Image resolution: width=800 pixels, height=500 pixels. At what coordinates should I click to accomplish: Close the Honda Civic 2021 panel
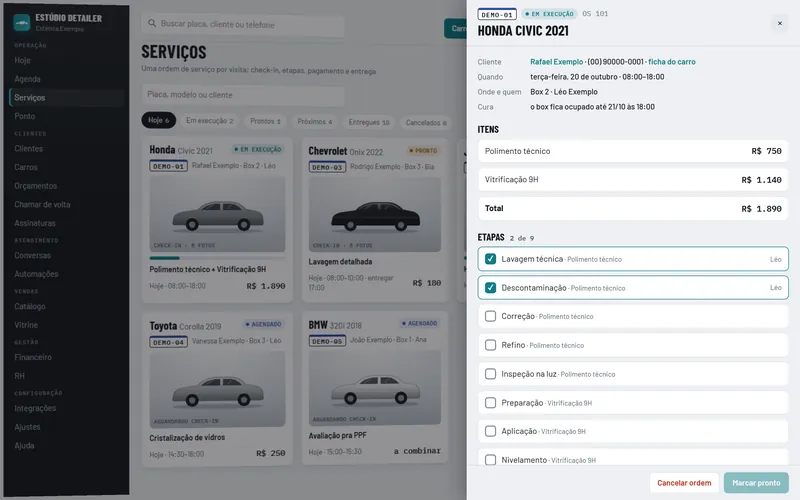point(780,23)
